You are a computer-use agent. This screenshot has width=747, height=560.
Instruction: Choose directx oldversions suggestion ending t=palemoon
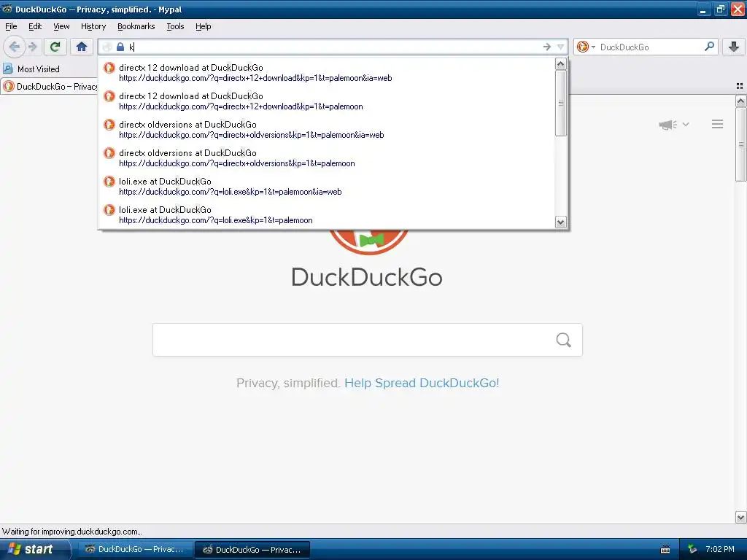[x=327, y=158]
